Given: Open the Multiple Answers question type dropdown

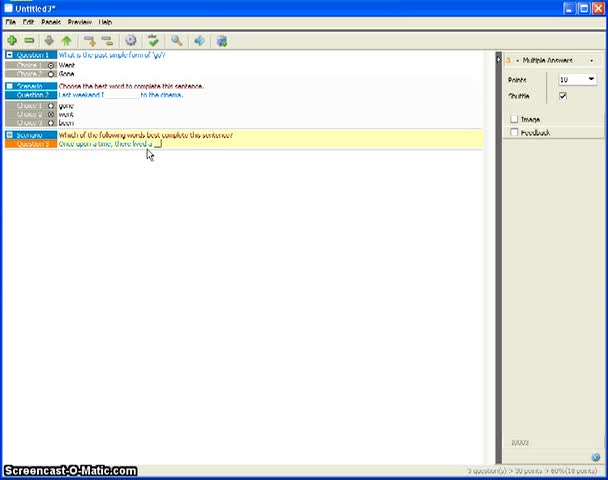Looking at the screenshot, I should point(554,60).
